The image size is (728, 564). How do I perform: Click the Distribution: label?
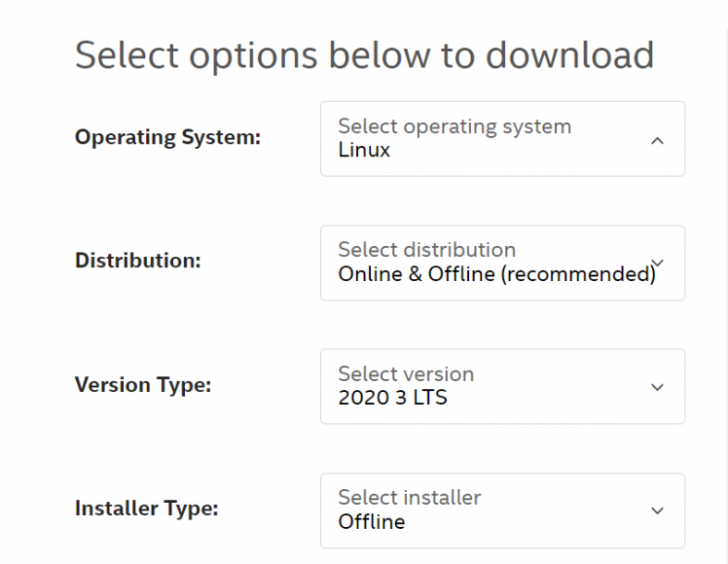pyautogui.click(x=137, y=261)
